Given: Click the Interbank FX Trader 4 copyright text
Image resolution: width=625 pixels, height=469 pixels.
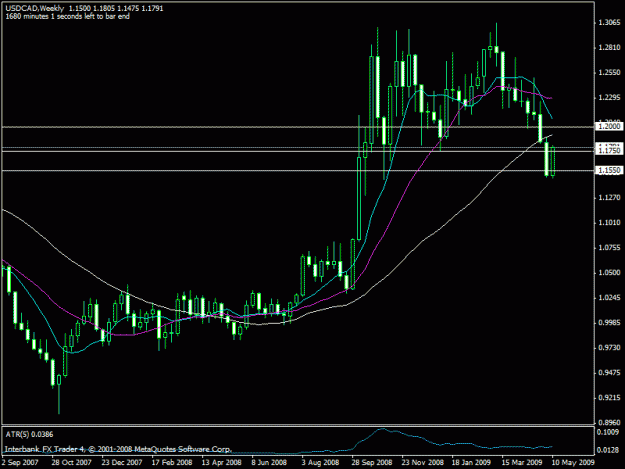Looking at the screenshot, I should coord(118,449).
